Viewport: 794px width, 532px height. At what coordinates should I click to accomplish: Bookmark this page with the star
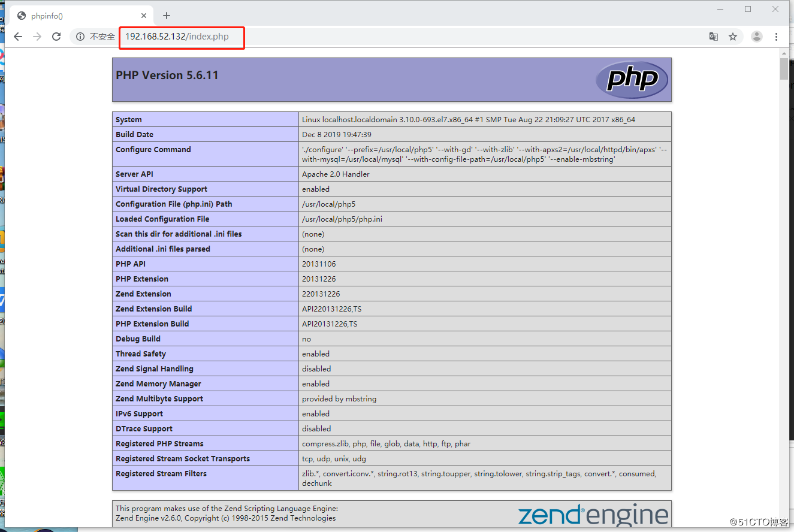733,37
